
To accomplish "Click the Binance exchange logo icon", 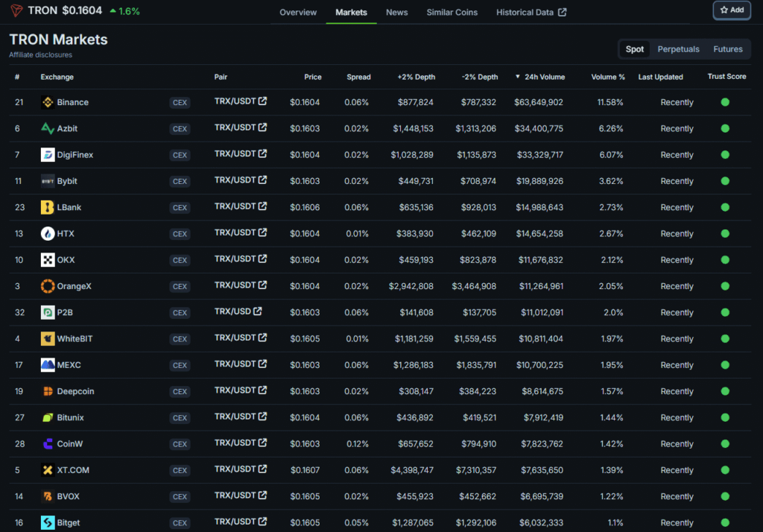I will (x=48, y=102).
